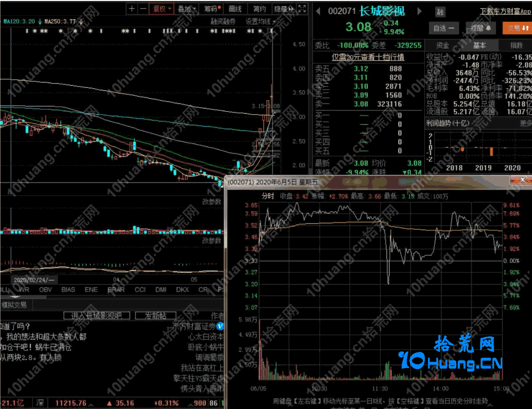Select CR indicator tab
The height and width of the screenshot is (409, 532).
pos(203,290)
